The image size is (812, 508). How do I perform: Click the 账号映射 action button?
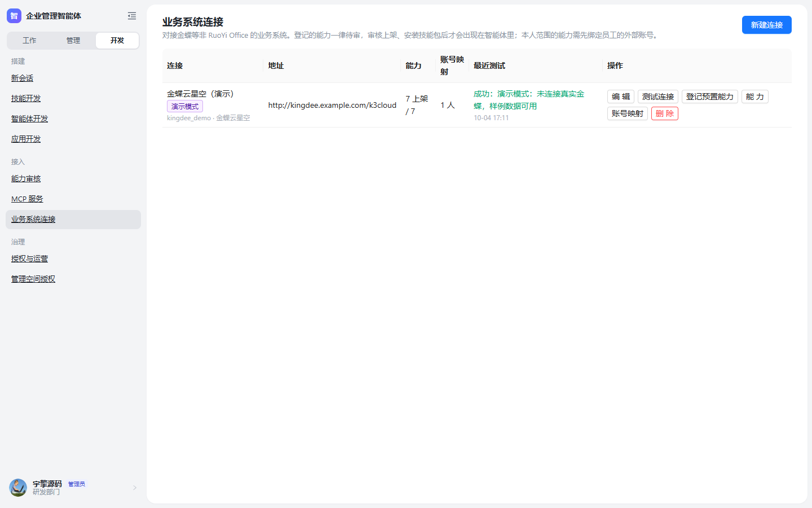[628, 113]
